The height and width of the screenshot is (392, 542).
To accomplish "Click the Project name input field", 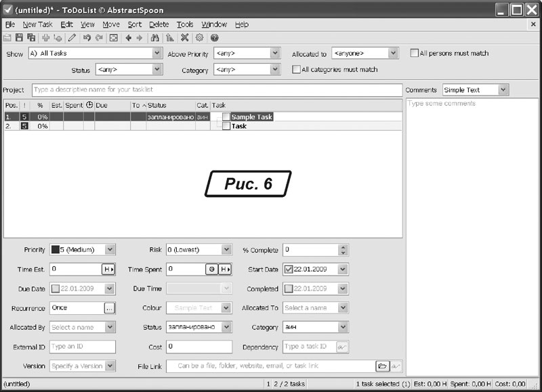I will (217, 90).
